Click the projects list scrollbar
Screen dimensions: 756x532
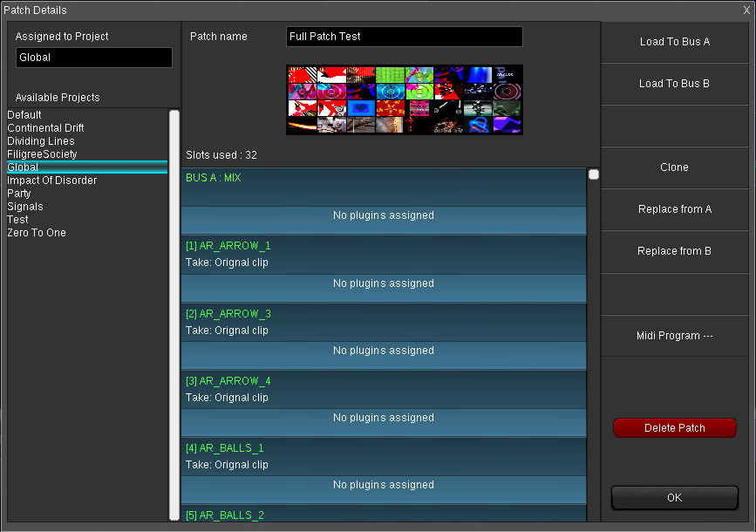[x=174, y=316]
